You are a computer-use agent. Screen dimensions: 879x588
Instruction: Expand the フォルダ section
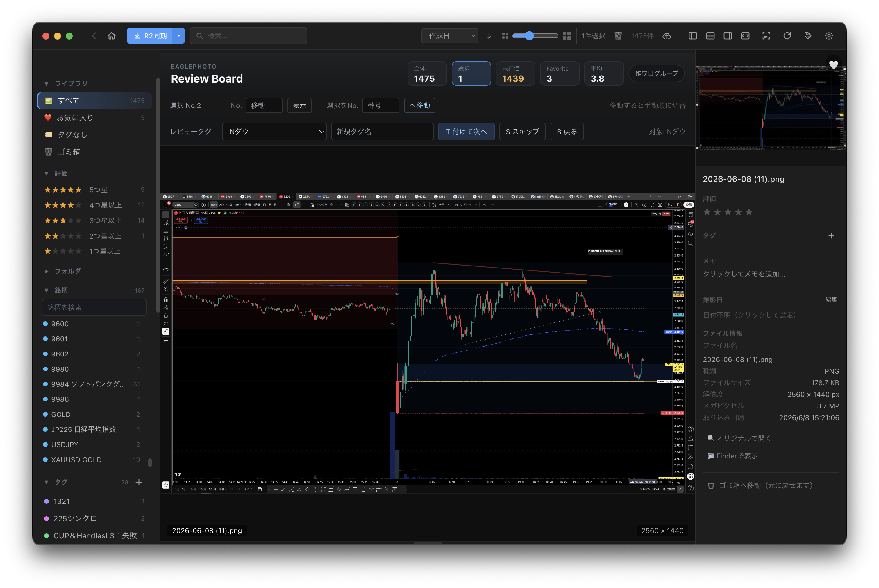[46, 271]
